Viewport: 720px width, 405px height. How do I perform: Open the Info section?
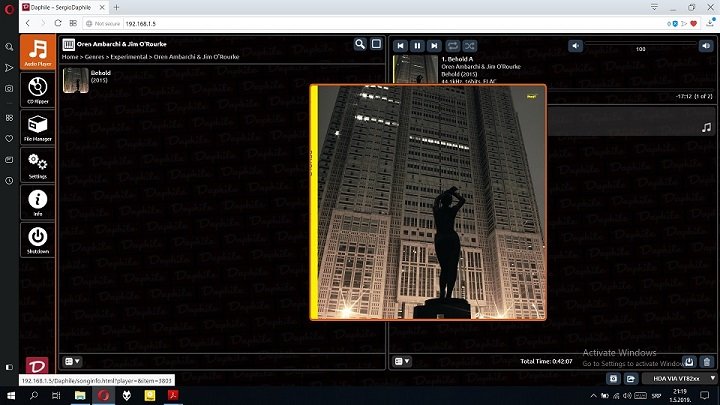click(38, 202)
